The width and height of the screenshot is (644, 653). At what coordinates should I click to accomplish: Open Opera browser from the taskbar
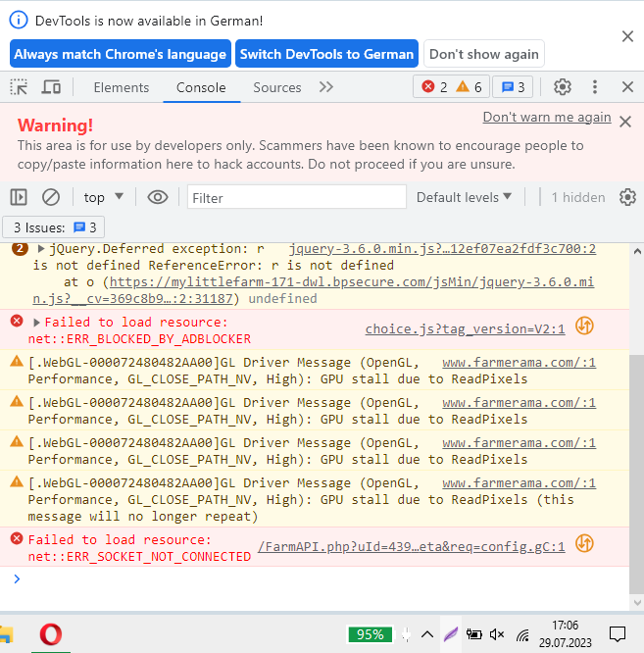(51, 634)
